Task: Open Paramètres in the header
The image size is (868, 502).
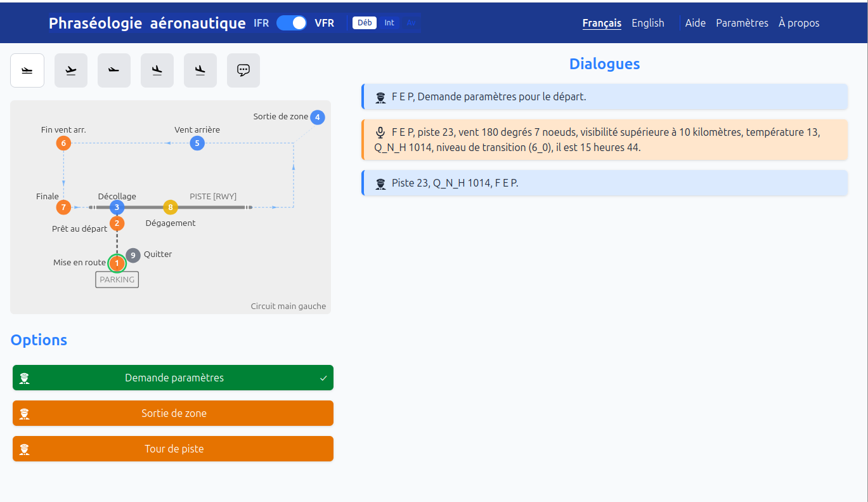Action: coord(742,23)
